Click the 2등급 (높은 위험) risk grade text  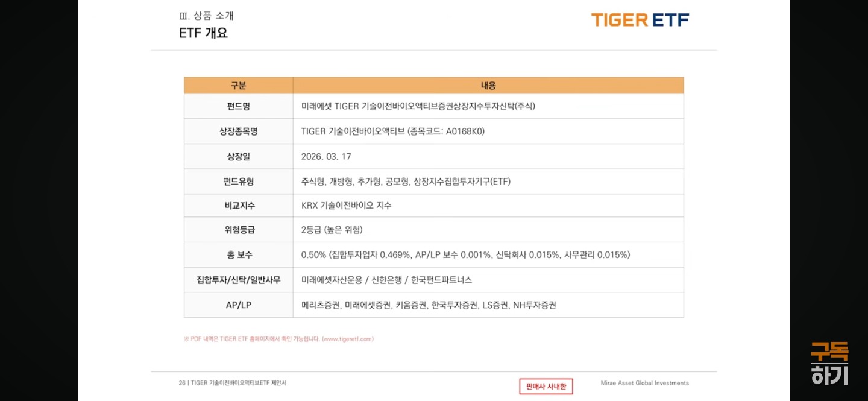pyautogui.click(x=332, y=230)
